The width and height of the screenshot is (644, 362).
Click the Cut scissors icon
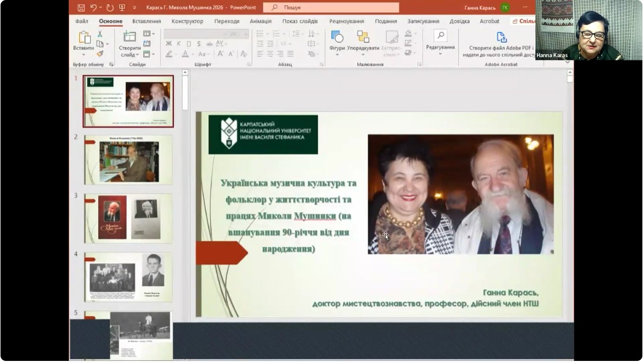(99, 34)
